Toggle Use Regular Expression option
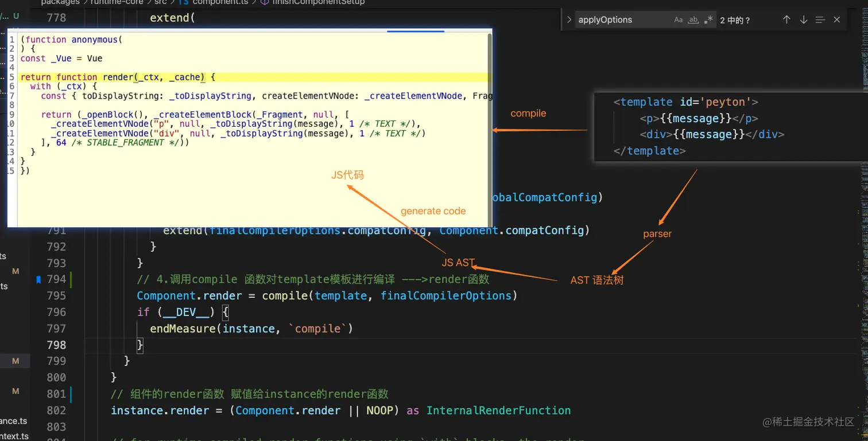This screenshot has height=441, width=868. pos(709,19)
